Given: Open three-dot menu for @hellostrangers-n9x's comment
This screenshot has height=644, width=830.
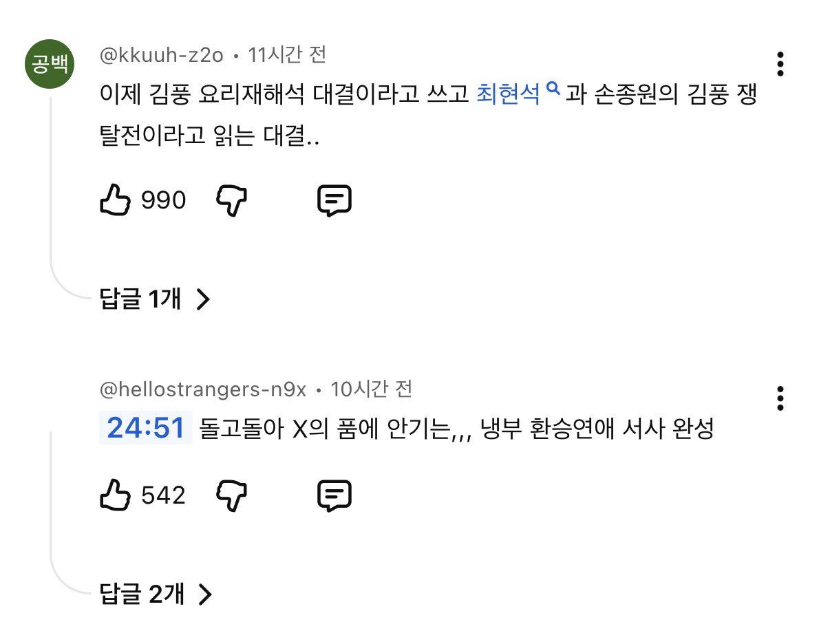Looking at the screenshot, I should click(780, 398).
